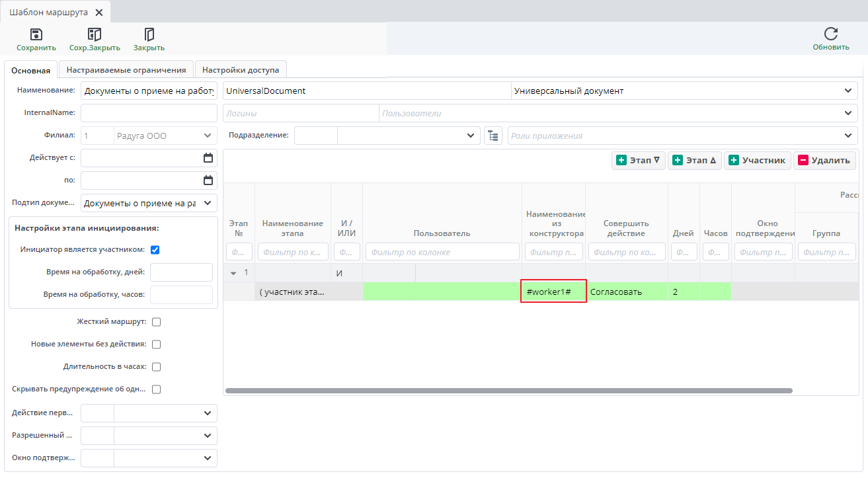Screen dimensions: 868x478
Task: Click the department tree icon beside Подразделение
Action: tap(492, 136)
